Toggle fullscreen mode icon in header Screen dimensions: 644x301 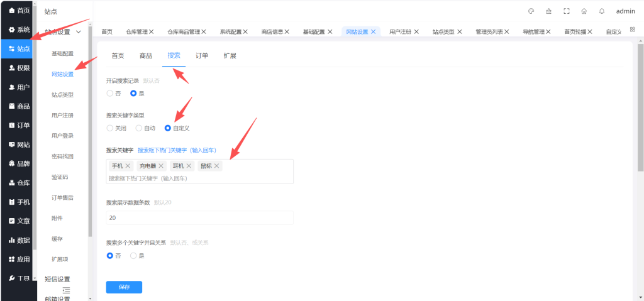pyautogui.click(x=567, y=11)
